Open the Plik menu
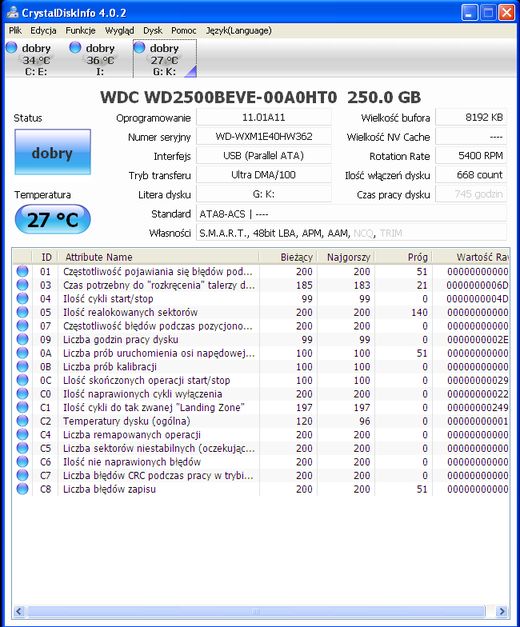This screenshot has height=627, width=520. pos(15,30)
